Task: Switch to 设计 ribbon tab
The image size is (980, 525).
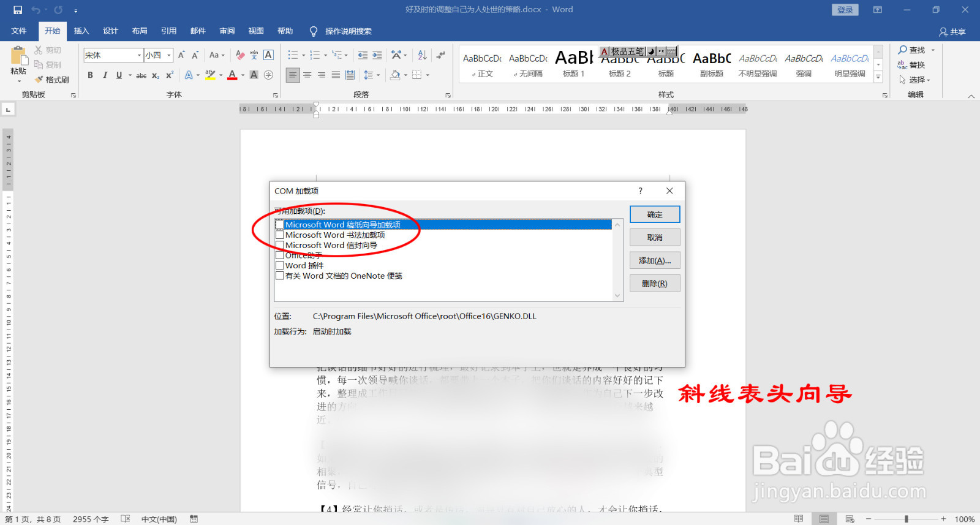Action: click(x=110, y=31)
